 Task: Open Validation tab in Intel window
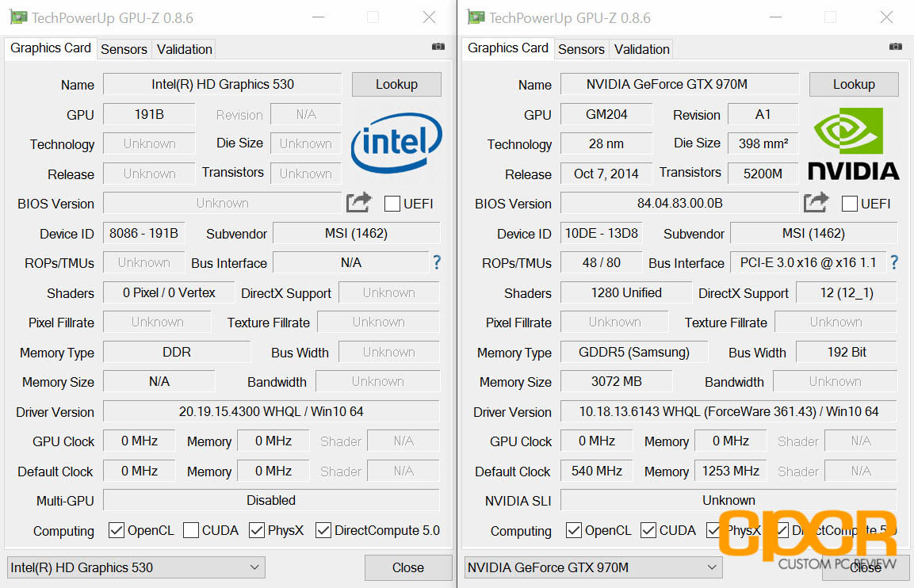click(184, 50)
